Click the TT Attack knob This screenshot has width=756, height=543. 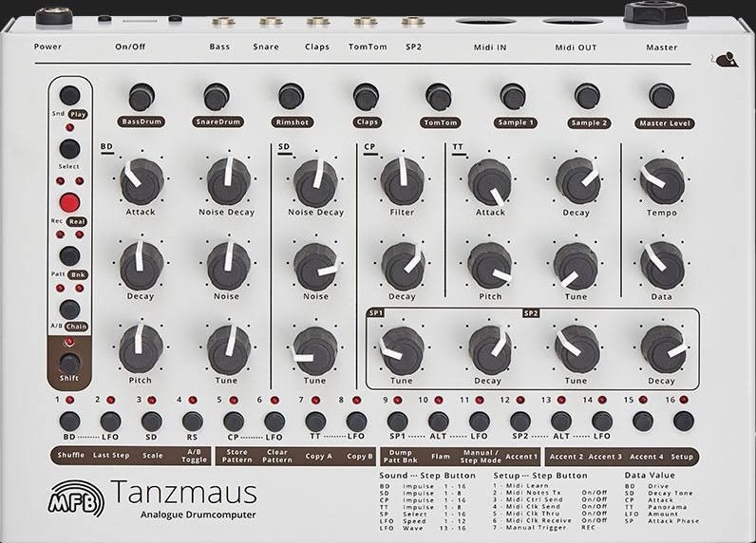pos(489,182)
